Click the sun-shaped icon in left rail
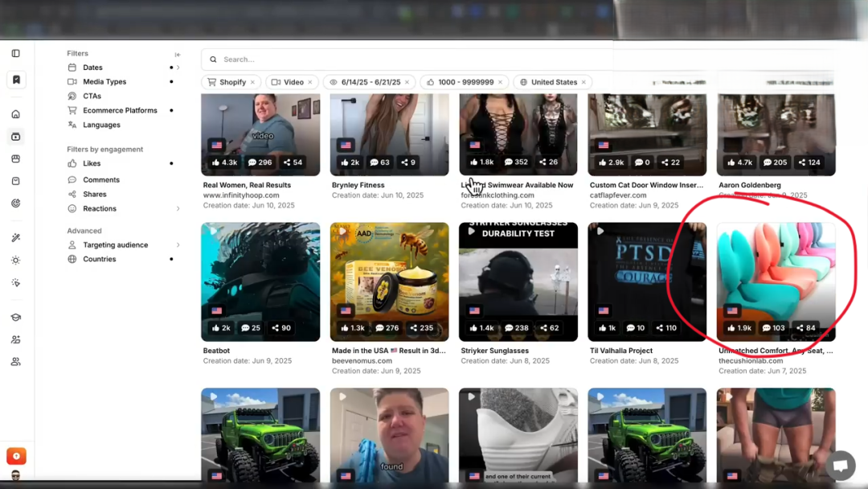This screenshot has height=489, width=868. 15,261
